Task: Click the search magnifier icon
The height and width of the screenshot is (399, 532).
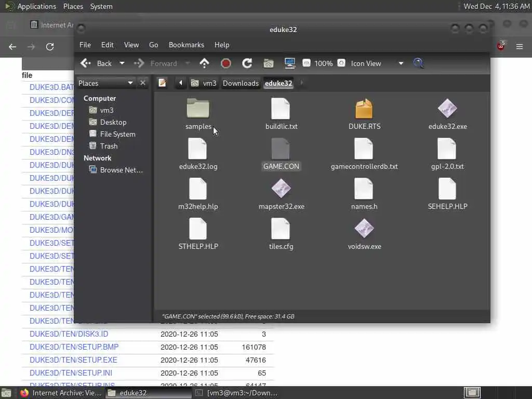Action: (x=418, y=63)
